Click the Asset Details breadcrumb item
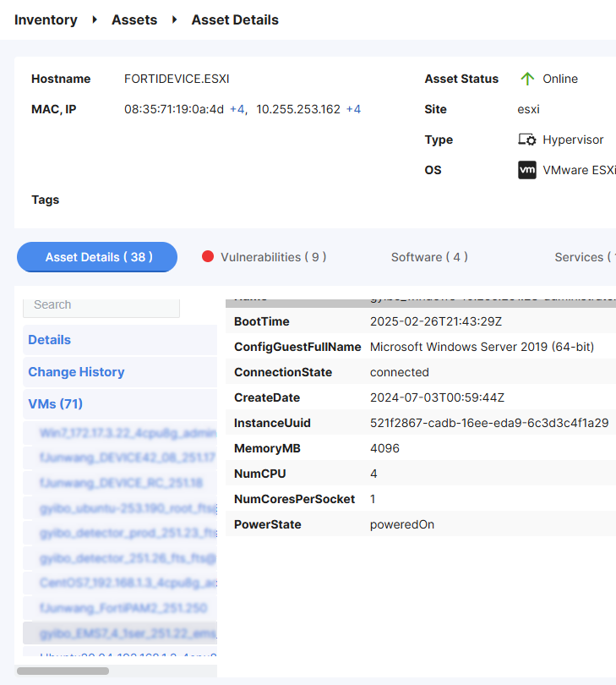This screenshot has height=685, width=616. [x=235, y=19]
